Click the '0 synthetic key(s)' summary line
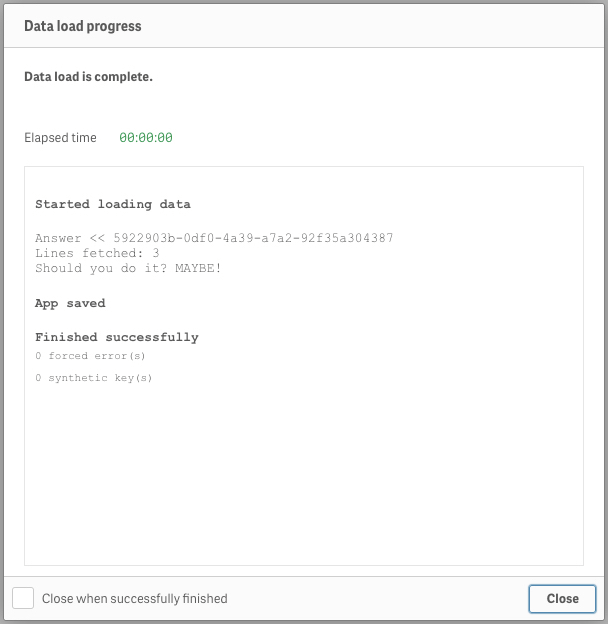Viewport: 608px width, 624px height. pyautogui.click(x=94, y=378)
